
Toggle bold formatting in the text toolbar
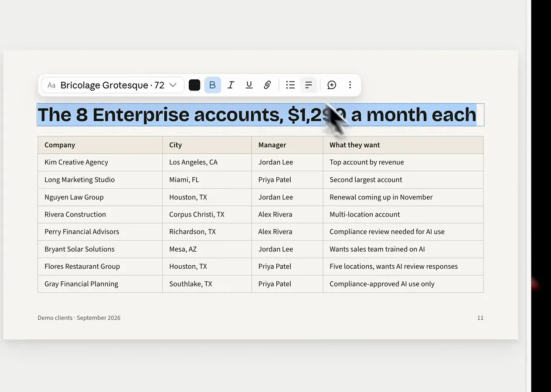213,85
